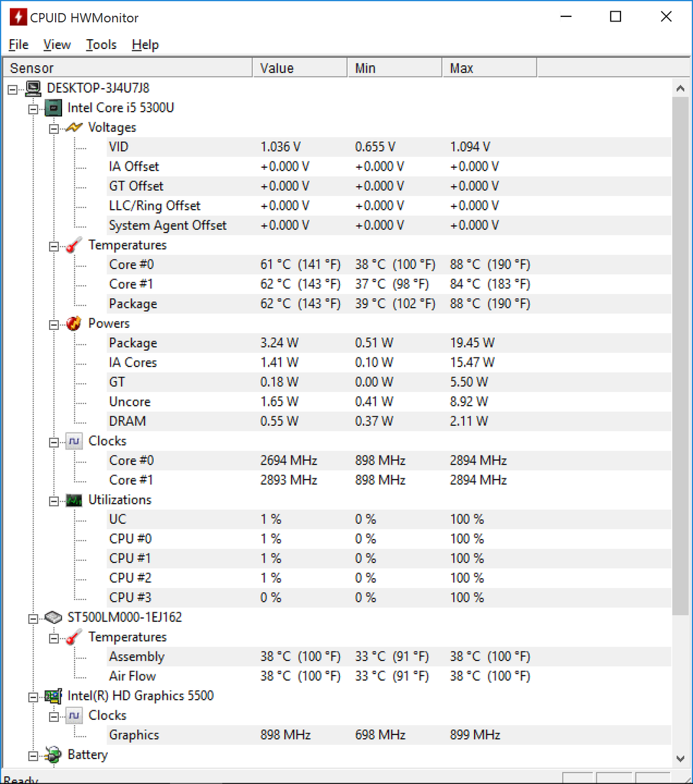
Task: Click the scrollbar down arrow
Action: point(681,758)
